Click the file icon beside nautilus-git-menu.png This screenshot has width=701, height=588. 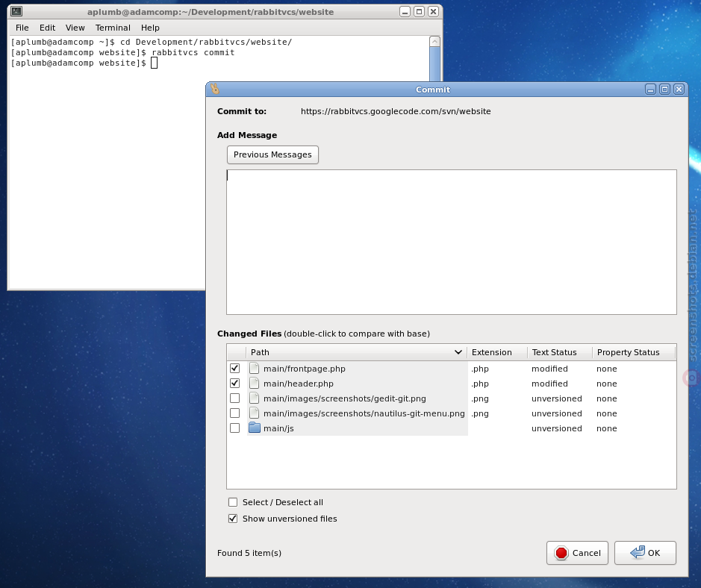coord(255,413)
